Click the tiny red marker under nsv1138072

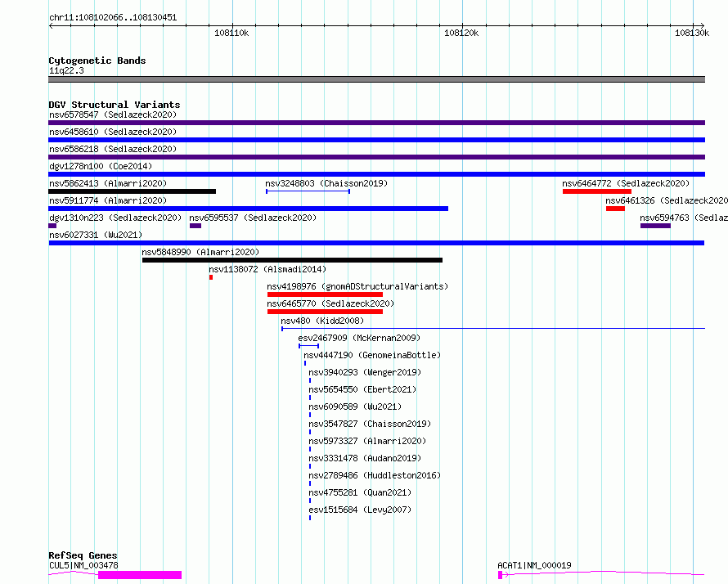211,277
